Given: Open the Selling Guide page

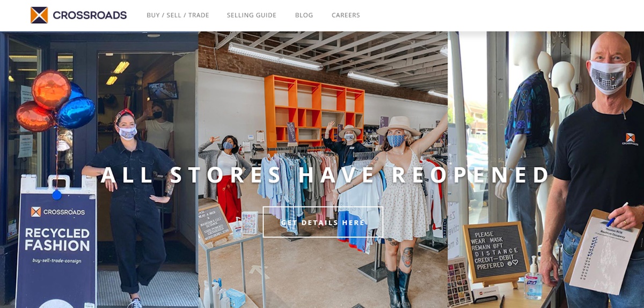Looking at the screenshot, I should (252, 15).
